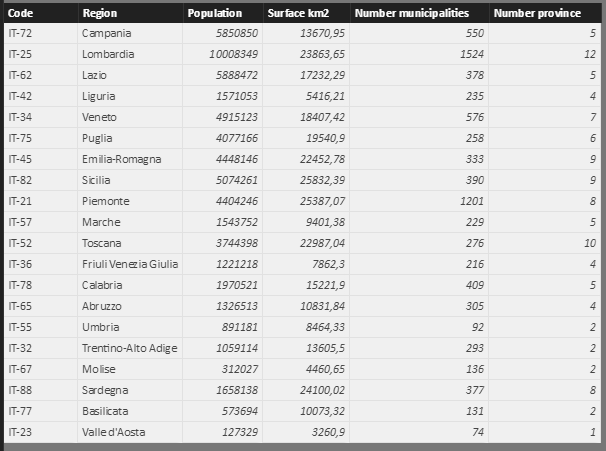This screenshot has width=606, height=451.
Task: Select the Puglia region cell
Action: coord(97,138)
